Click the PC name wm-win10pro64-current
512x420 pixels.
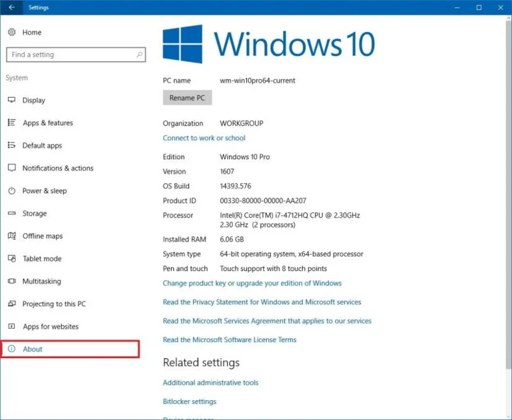[x=257, y=81]
